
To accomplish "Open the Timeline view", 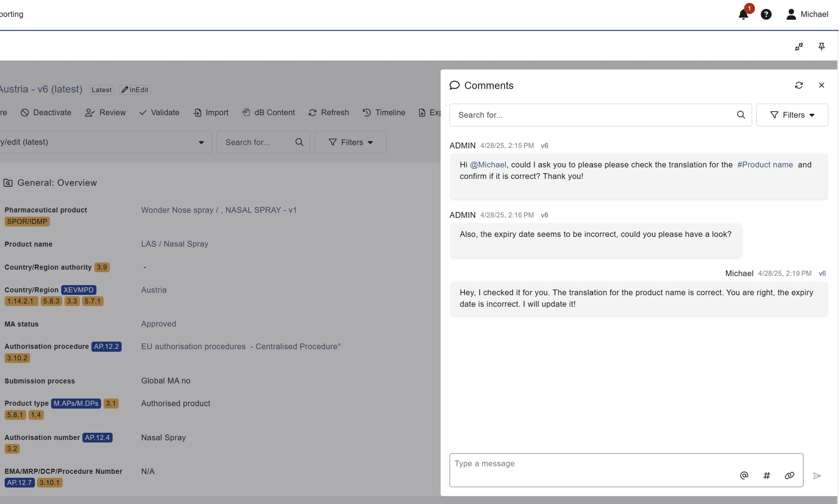I will click(x=384, y=112).
